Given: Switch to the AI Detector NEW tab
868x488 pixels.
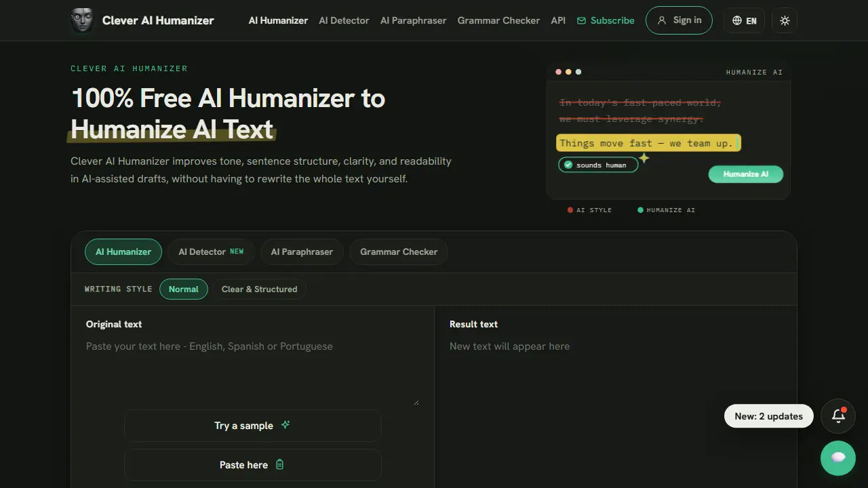Looking at the screenshot, I should 211,251.
